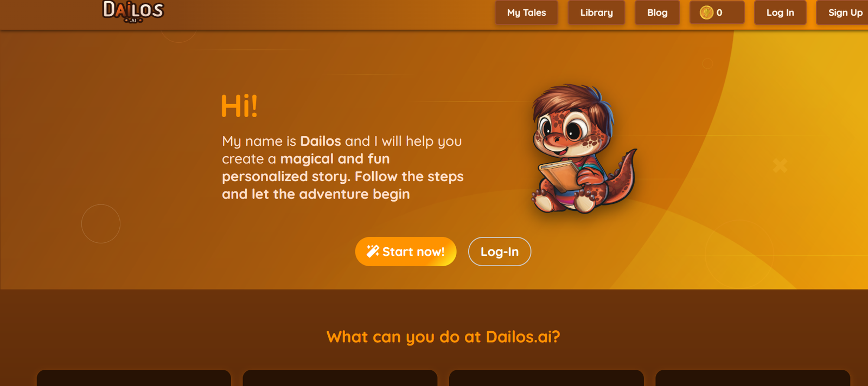Viewport: 868px width, 386px height.
Task: Select the third dark feature card
Action: click(546, 378)
